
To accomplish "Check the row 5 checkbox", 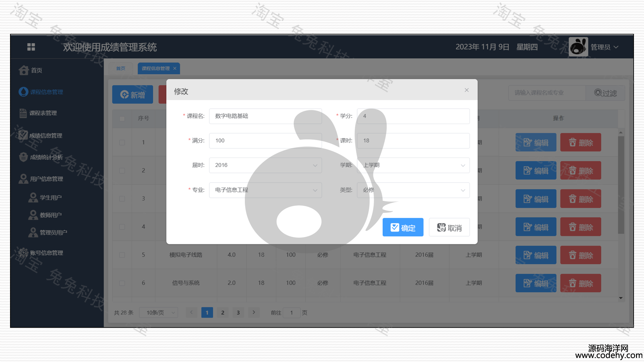I will pyautogui.click(x=122, y=255).
